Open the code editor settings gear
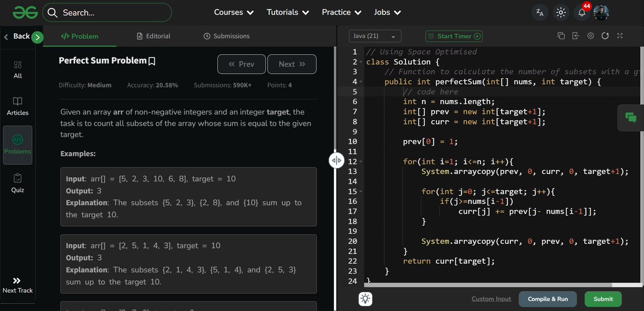 [590, 35]
